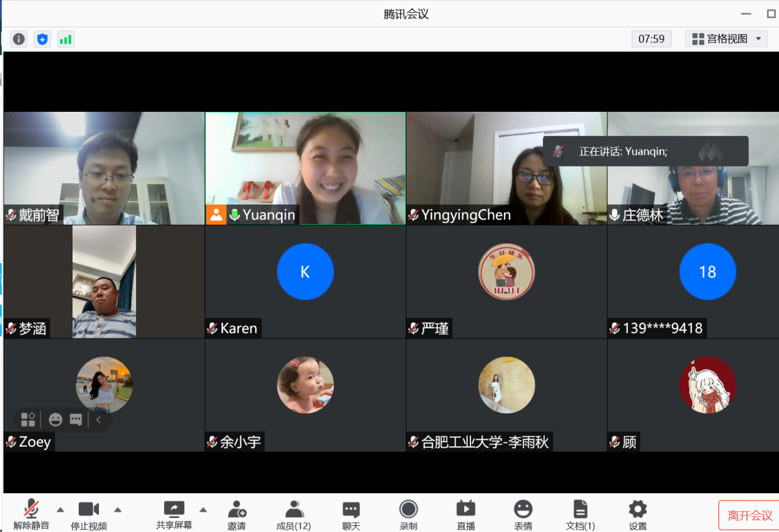Click the blue security shield icon

42,39
